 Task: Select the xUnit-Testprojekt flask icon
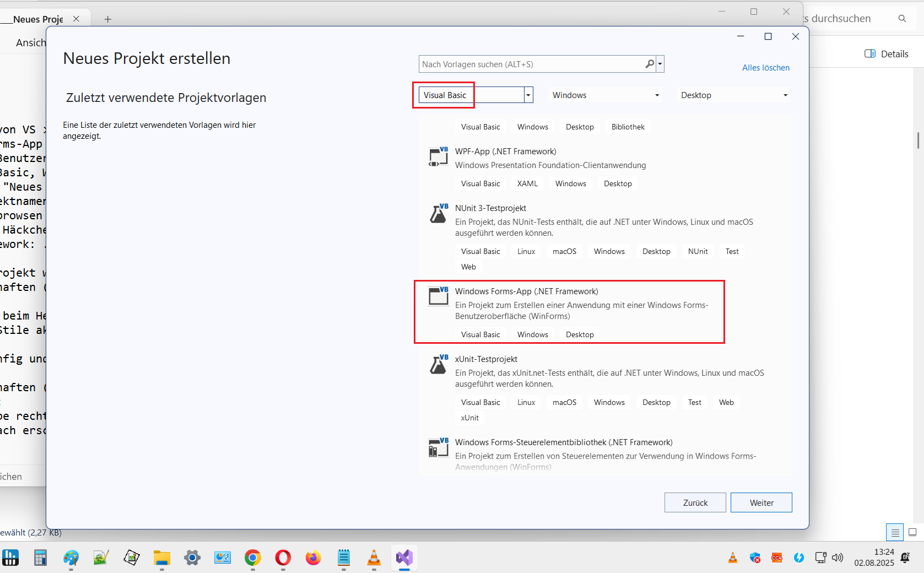[x=439, y=365]
